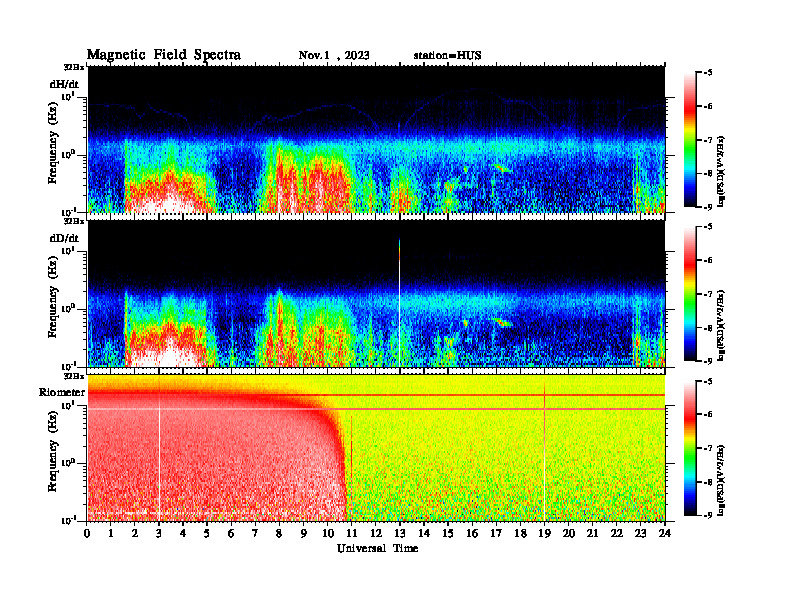The image size is (792, 612).
Task: Click the small rising-tone feature near 17 UT in dH/dt
Action: [502, 168]
